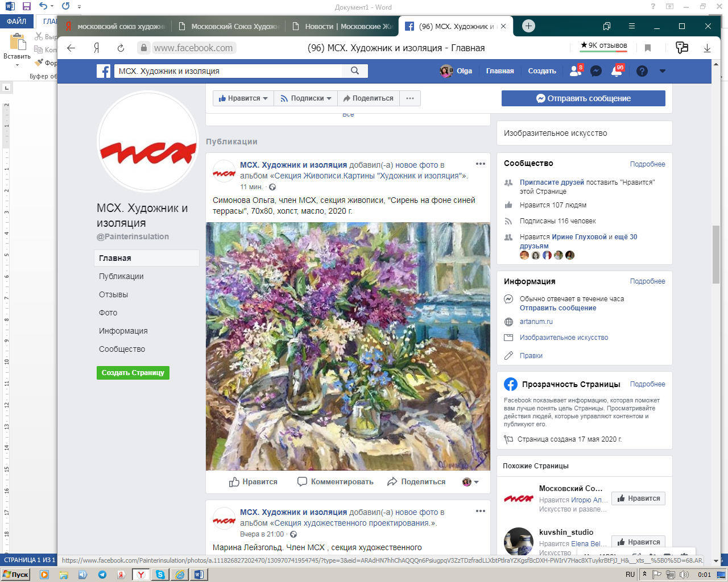The image size is (728, 582).
Task: Click the Facebook help question mark icon
Action: pyautogui.click(x=642, y=71)
